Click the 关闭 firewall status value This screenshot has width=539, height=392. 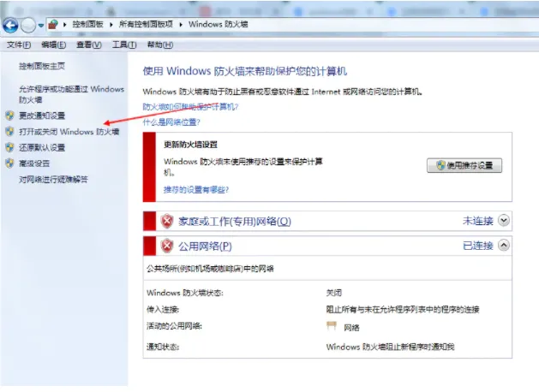[x=334, y=293]
